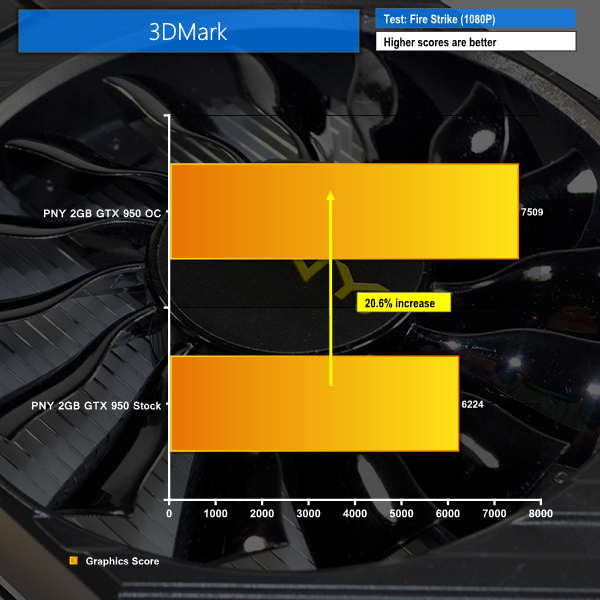Screen dimensions: 600x600
Task: Click the 3DMark title banner
Action: [x=189, y=31]
